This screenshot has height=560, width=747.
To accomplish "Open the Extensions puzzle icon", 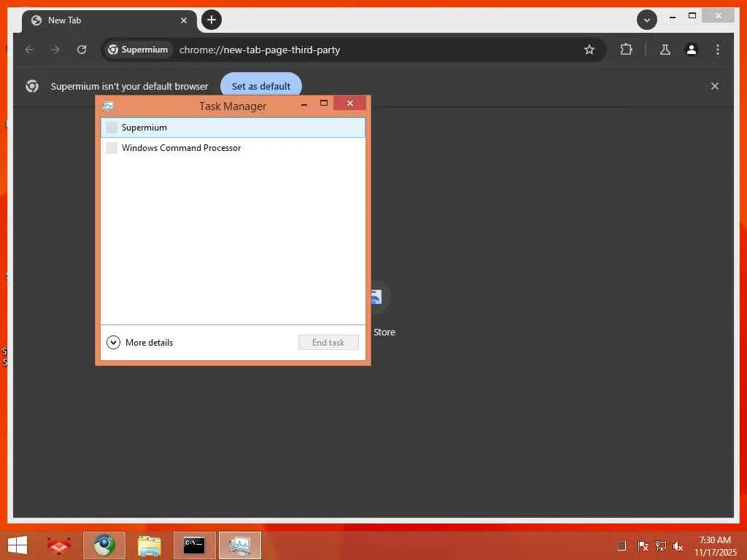I will (626, 50).
